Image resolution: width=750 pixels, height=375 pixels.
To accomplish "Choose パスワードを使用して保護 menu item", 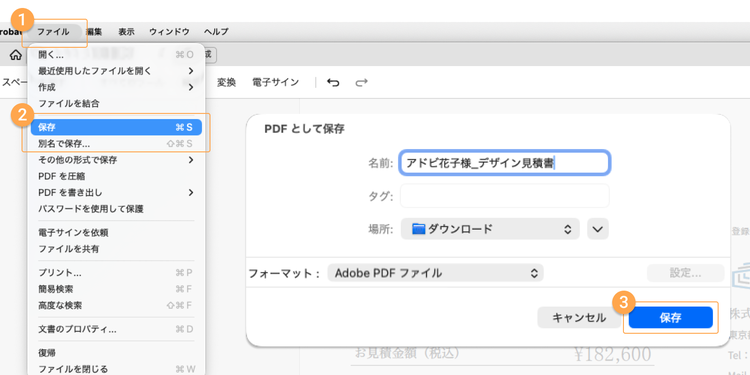I will 116,209.
